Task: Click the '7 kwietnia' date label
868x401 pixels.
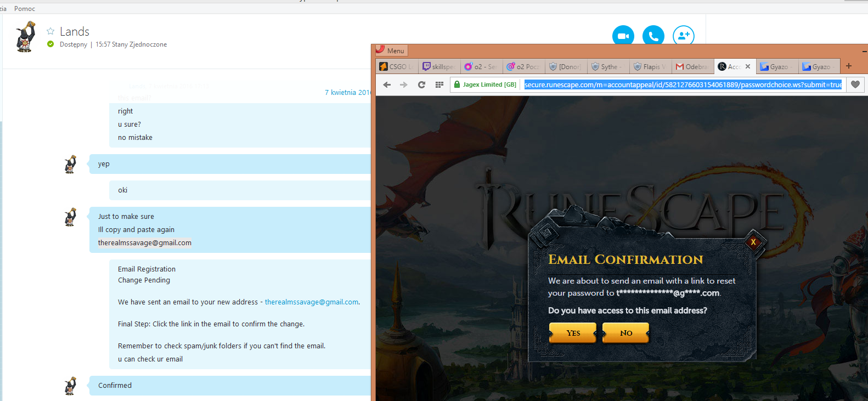Action: 348,93
